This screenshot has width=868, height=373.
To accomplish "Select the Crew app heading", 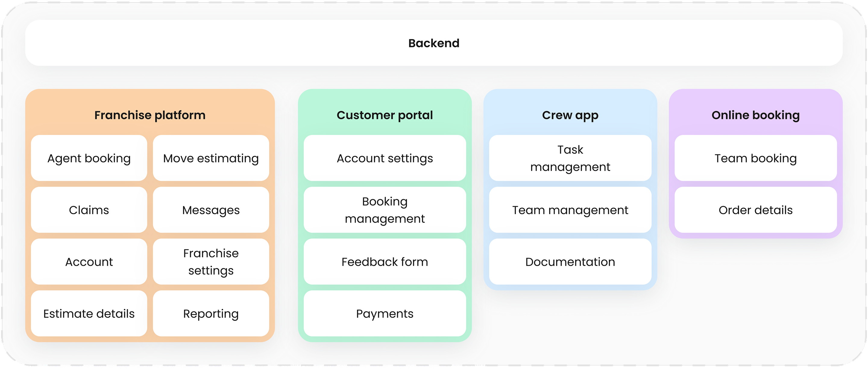I will pyautogui.click(x=570, y=115).
